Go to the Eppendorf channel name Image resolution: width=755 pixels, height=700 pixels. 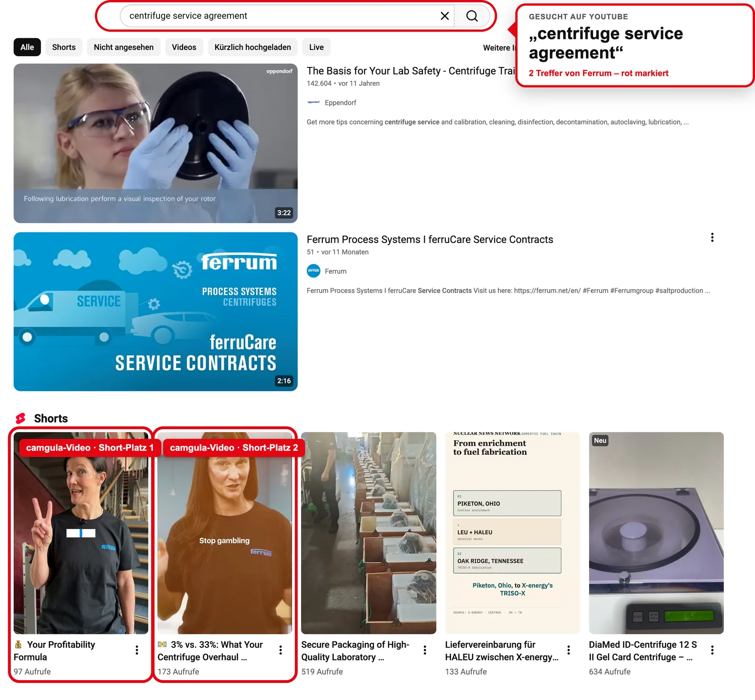click(340, 103)
